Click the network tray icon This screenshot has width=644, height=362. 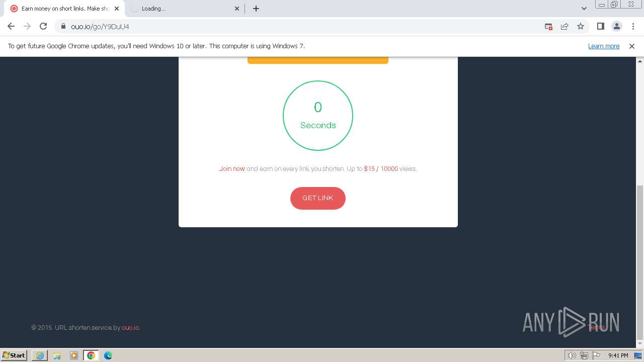pyautogui.click(x=584, y=355)
